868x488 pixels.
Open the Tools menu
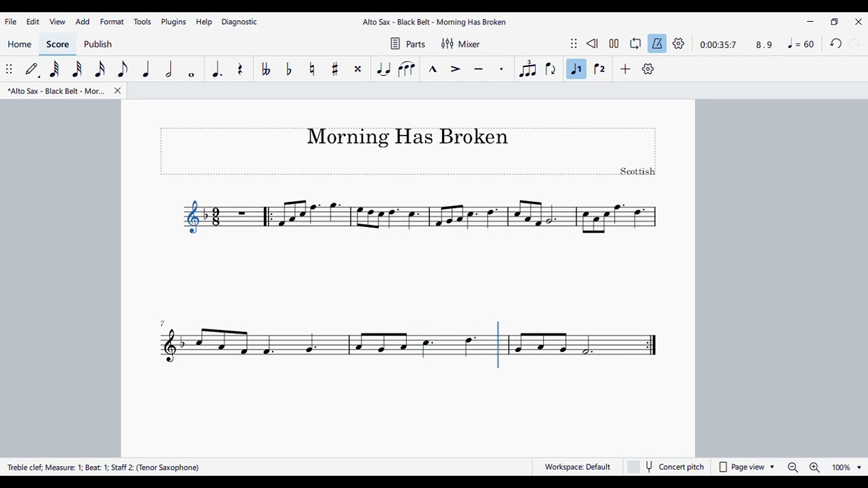[142, 22]
